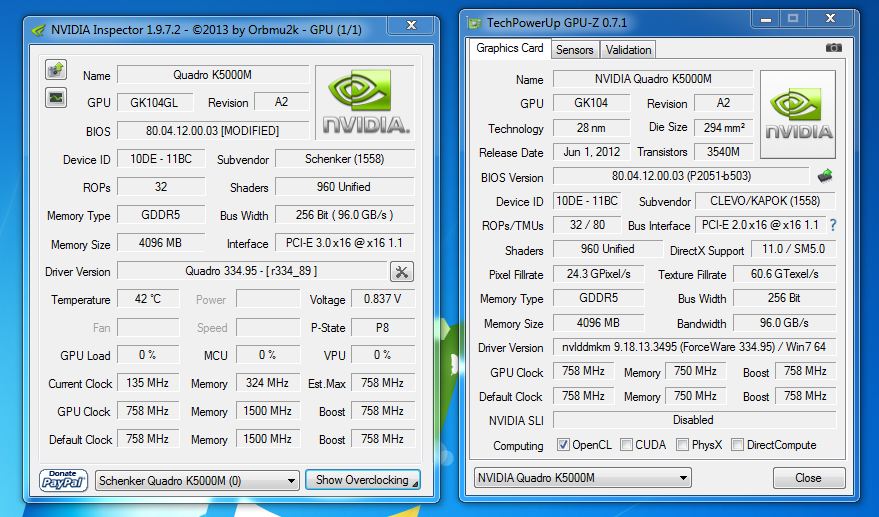This screenshot has height=517, width=879.
Task: Click the GPU-Z title bar app icon
Action: pos(474,24)
